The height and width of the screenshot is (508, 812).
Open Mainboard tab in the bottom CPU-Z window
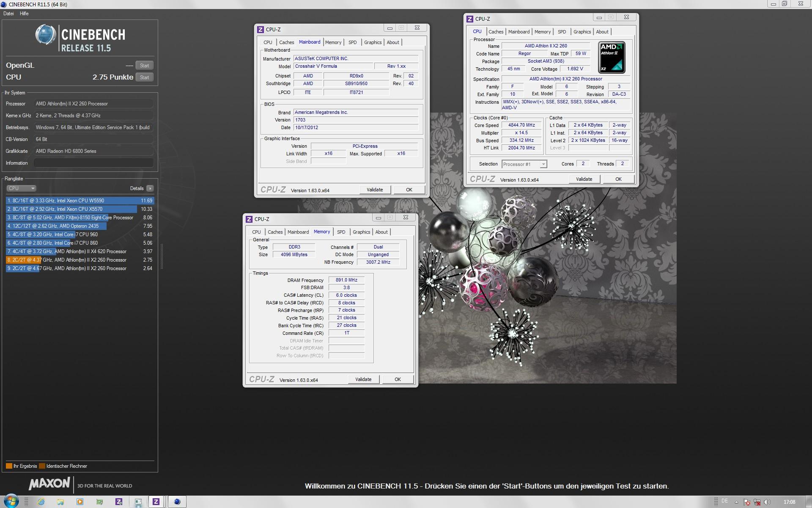coord(298,232)
